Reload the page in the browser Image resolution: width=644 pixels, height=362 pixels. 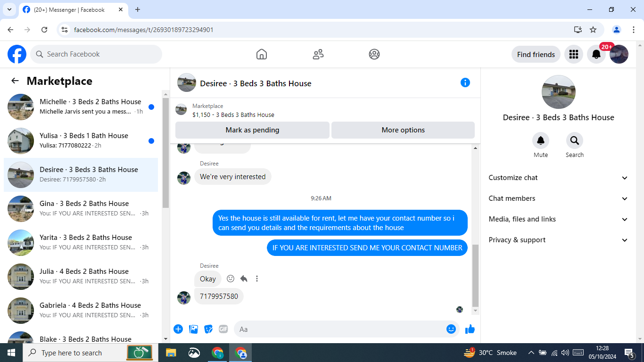click(44, 30)
